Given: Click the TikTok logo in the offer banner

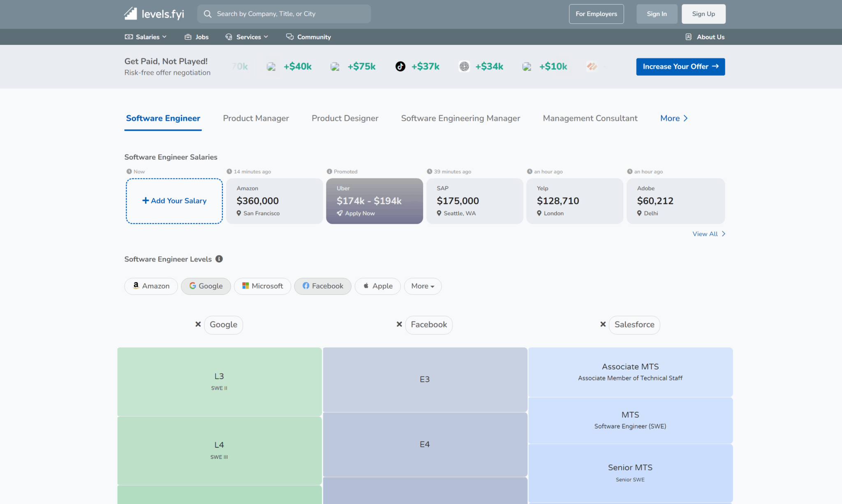Looking at the screenshot, I should [x=400, y=66].
